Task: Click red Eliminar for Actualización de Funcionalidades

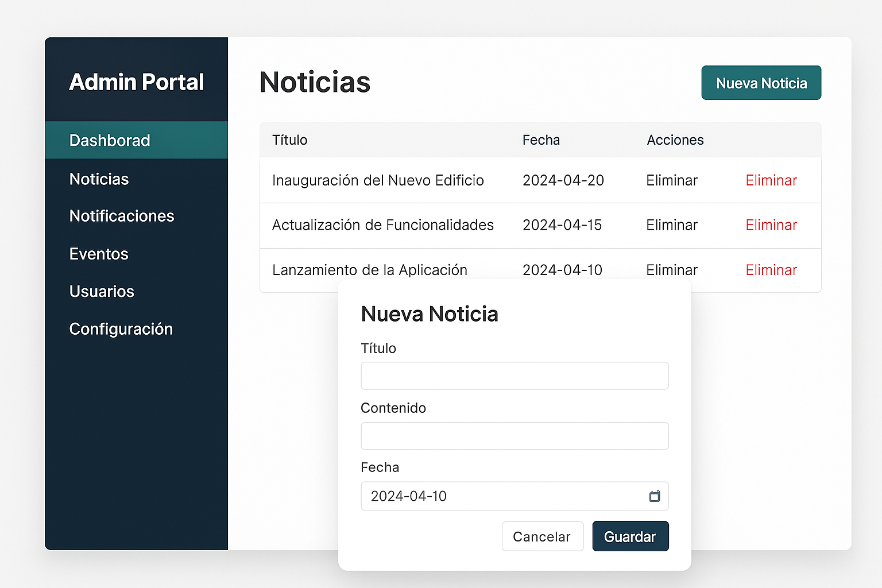Action: tap(771, 225)
